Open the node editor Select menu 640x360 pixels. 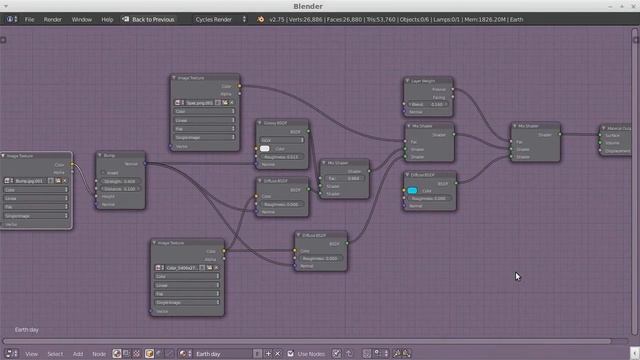tap(55, 354)
